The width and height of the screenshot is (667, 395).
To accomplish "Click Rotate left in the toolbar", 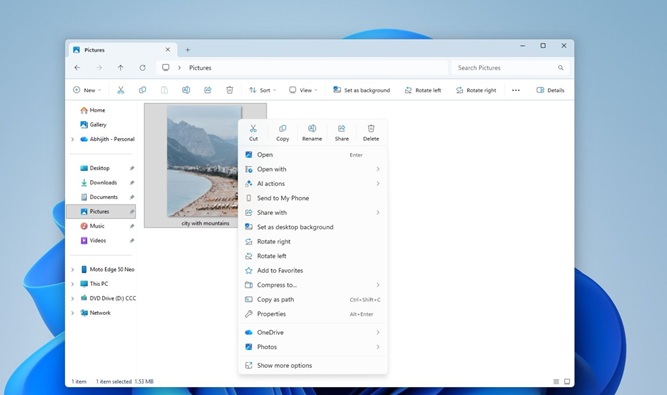I will point(423,90).
